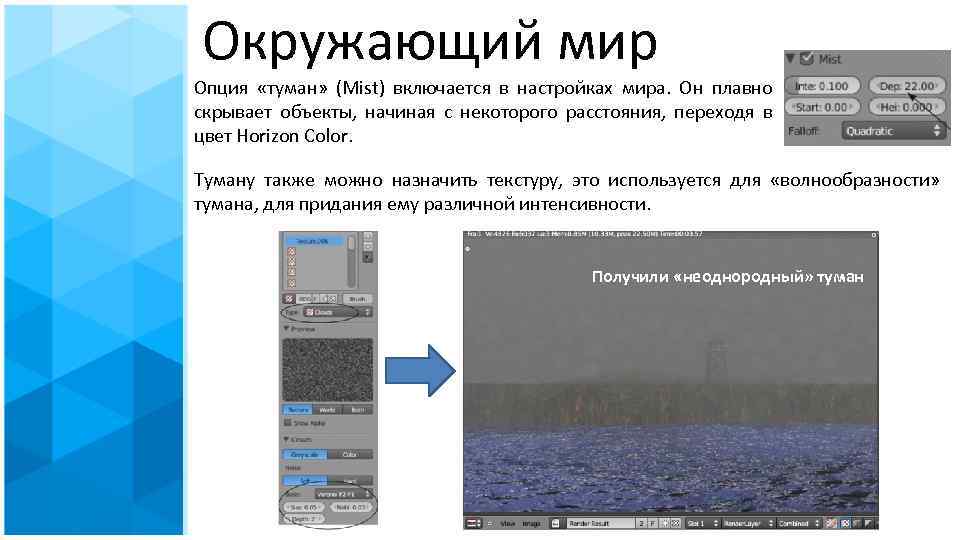Open the RenderLayer dropdown

748,523
